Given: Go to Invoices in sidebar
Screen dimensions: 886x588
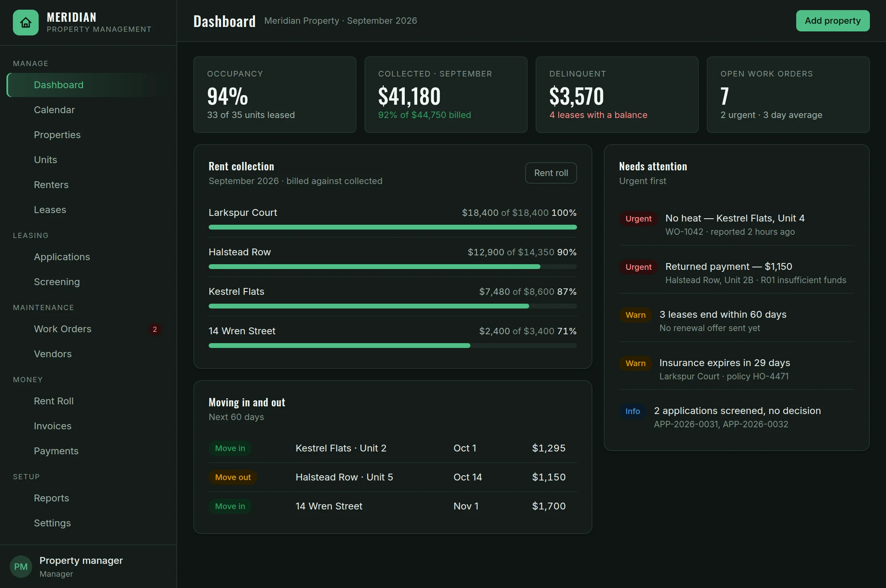Looking at the screenshot, I should [88, 426].
